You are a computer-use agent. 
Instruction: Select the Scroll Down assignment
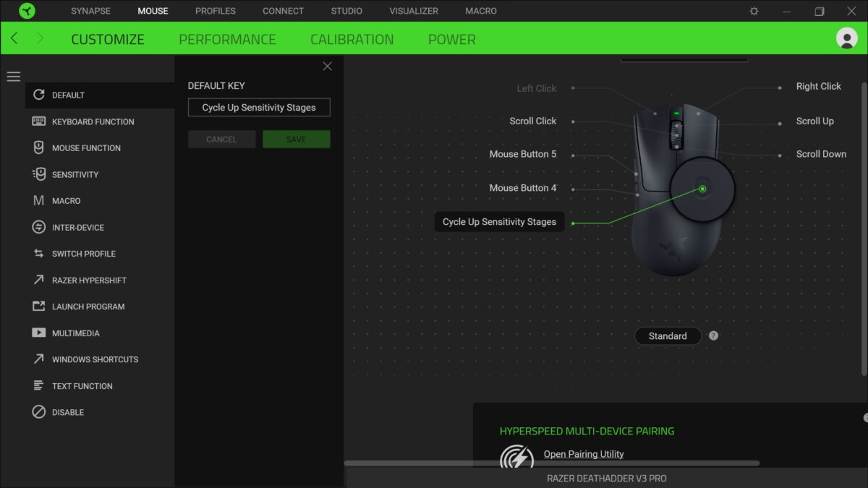[821, 154]
